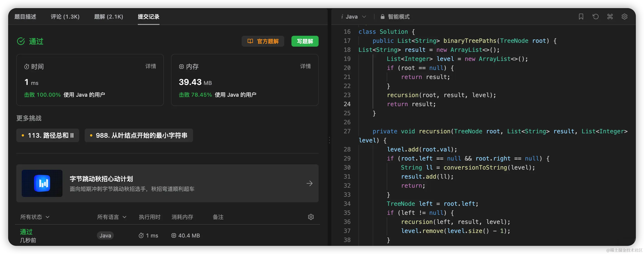Switch to the 题目描述 tab

[x=25, y=17]
